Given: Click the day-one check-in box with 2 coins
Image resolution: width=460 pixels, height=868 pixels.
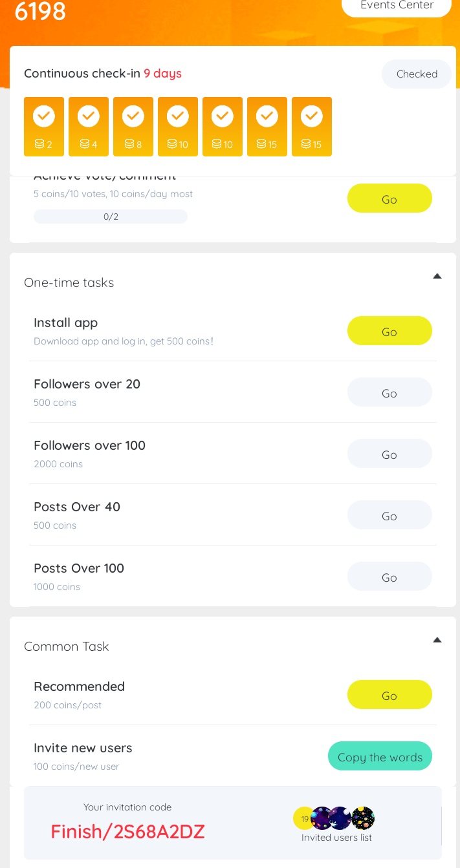Looking at the screenshot, I should (x=44, y=127).
